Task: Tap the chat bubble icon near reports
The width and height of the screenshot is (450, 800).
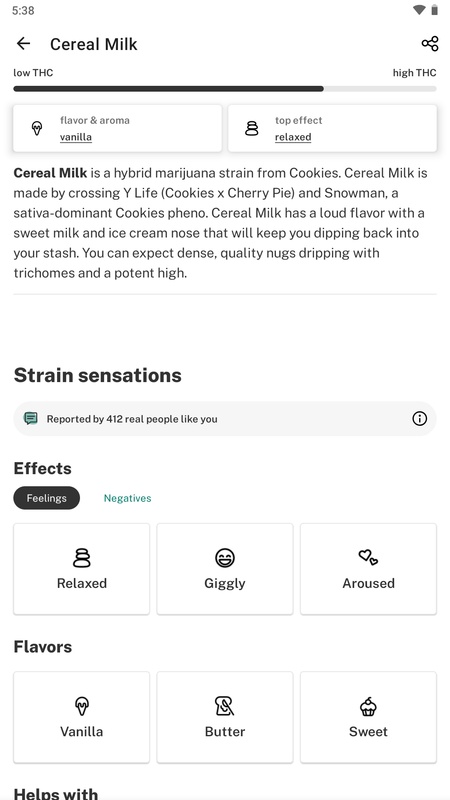Action: [31, 419]
